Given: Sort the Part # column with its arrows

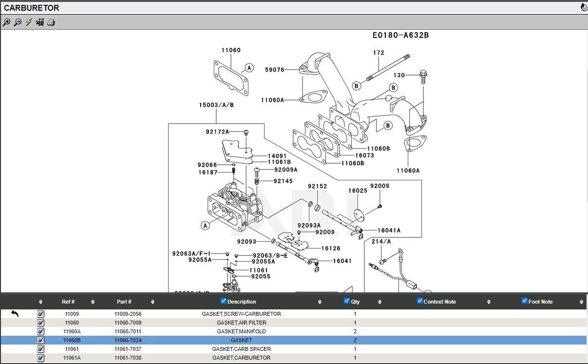Looking at the screenshot, I should pos(152,302).
